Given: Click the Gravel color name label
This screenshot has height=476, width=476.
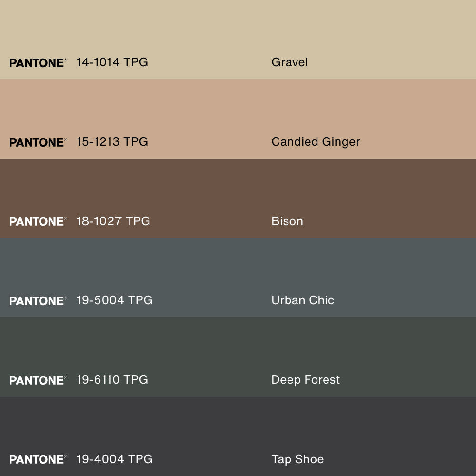Looking at the screenshot, I should 289,62.
